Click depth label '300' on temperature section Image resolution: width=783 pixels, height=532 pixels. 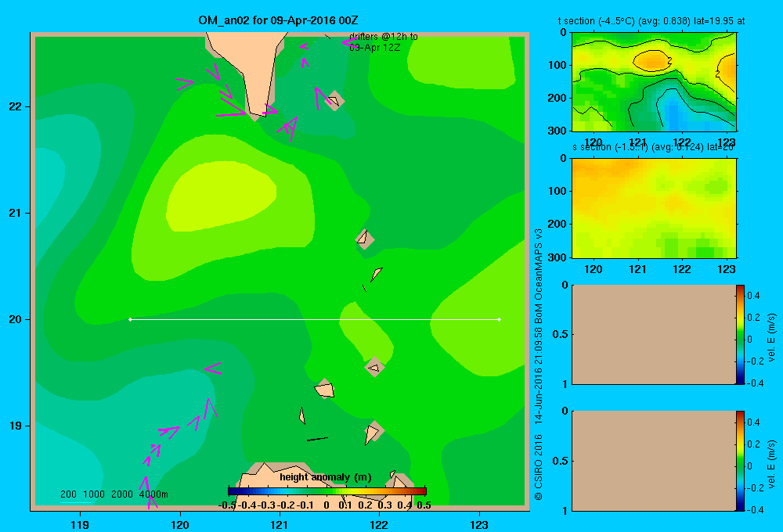tap(557, 131)
